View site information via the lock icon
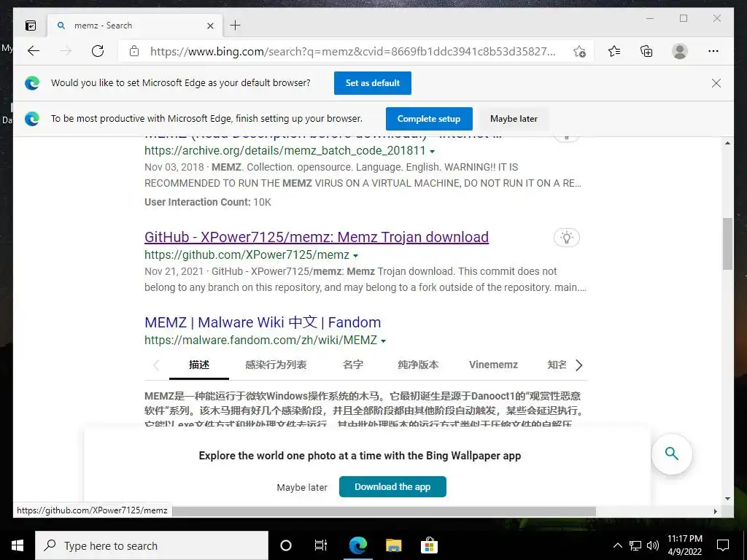The image size is (747, 560). coord(134,51)
